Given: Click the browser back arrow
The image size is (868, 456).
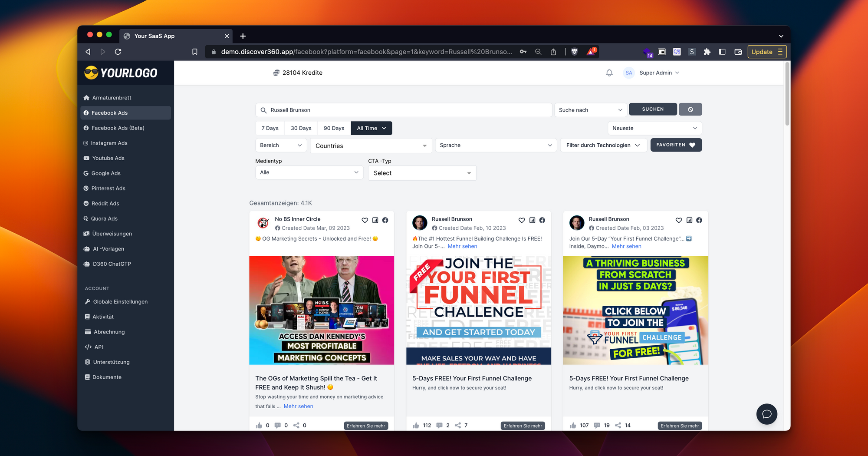Looking at the screenshot, I should 88,52.
